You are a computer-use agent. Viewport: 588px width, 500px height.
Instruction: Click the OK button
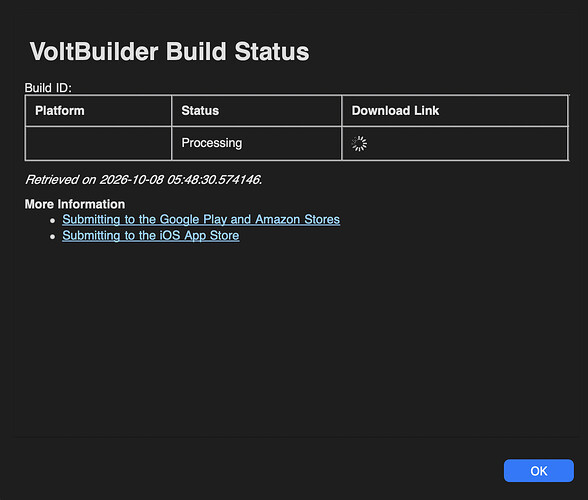538,470
